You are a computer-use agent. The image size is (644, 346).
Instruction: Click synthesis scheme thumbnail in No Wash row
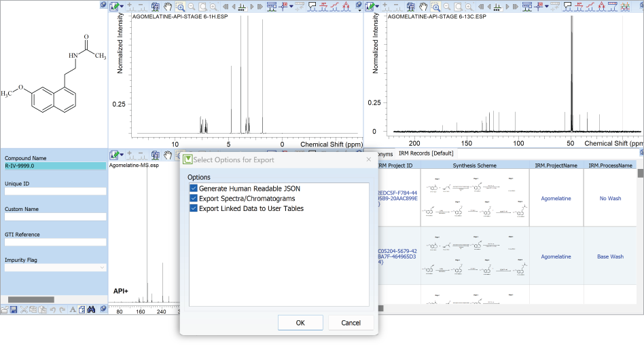point(474,197)
